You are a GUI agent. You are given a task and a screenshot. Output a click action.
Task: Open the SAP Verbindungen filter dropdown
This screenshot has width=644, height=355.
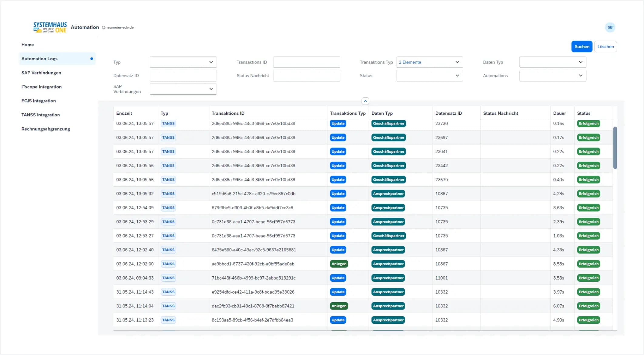pos(183,89)
